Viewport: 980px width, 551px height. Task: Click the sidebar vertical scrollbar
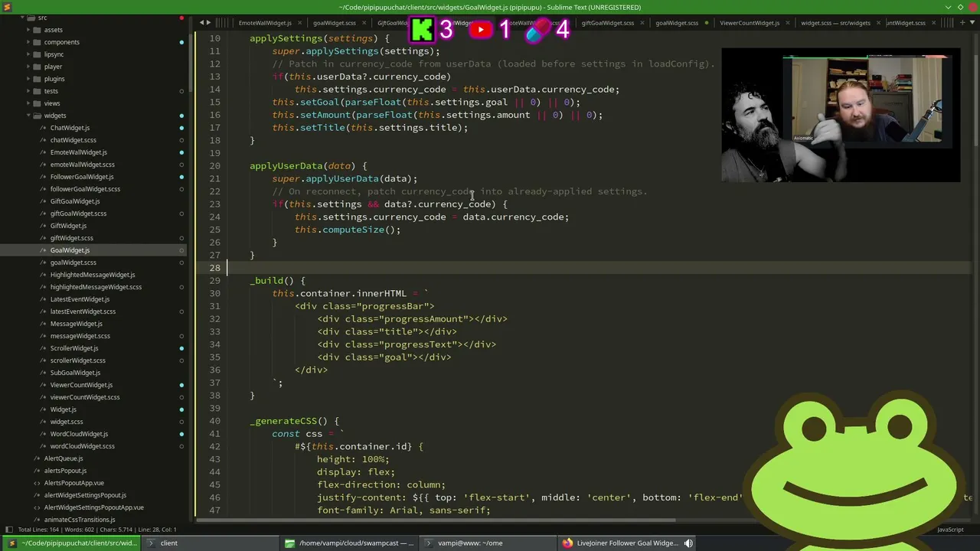189,61
